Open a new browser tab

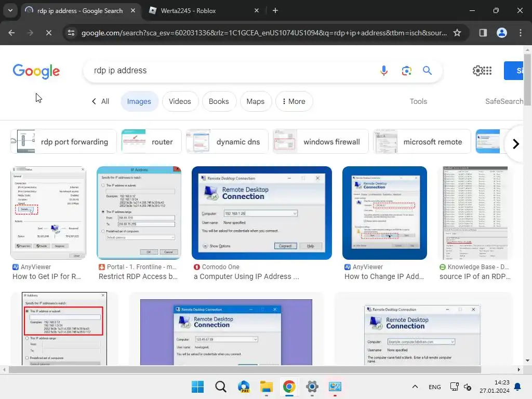(x=275, y=10)
